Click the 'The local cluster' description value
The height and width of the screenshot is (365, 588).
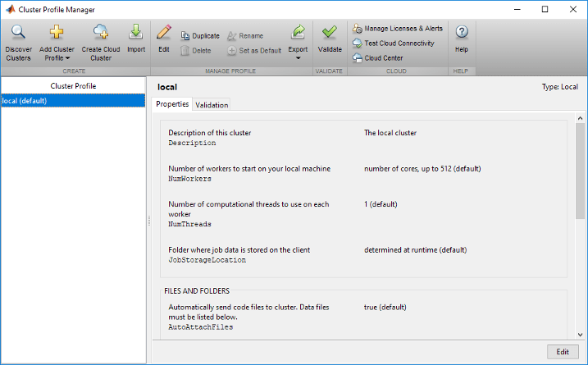point(390,133)
